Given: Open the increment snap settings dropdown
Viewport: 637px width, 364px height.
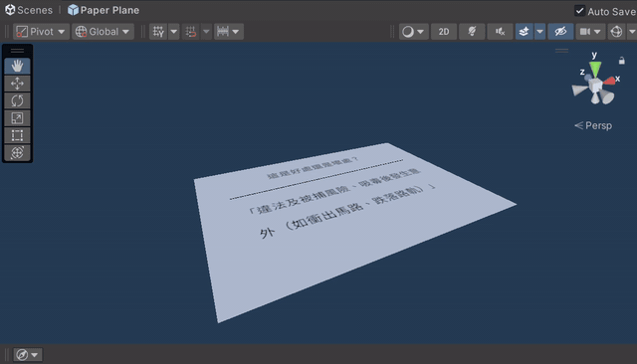Looking at the screenshot, I should pos(229,32).
